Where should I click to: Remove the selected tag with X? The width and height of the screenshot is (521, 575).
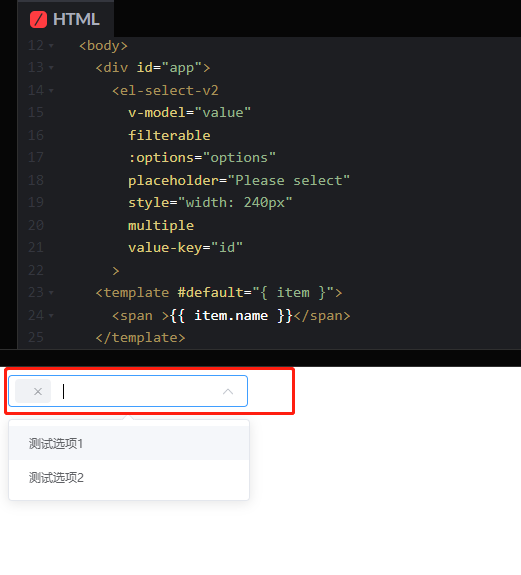tap(38, 392)
